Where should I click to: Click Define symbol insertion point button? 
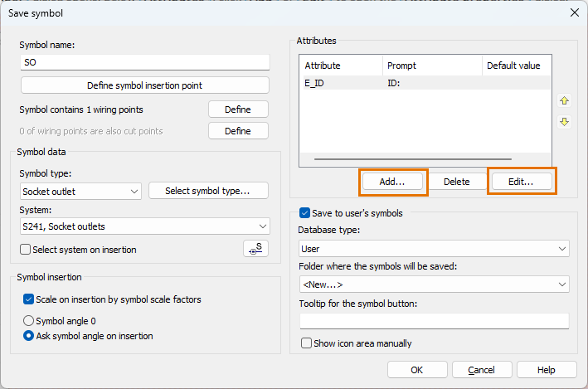[x=145, y=85]
